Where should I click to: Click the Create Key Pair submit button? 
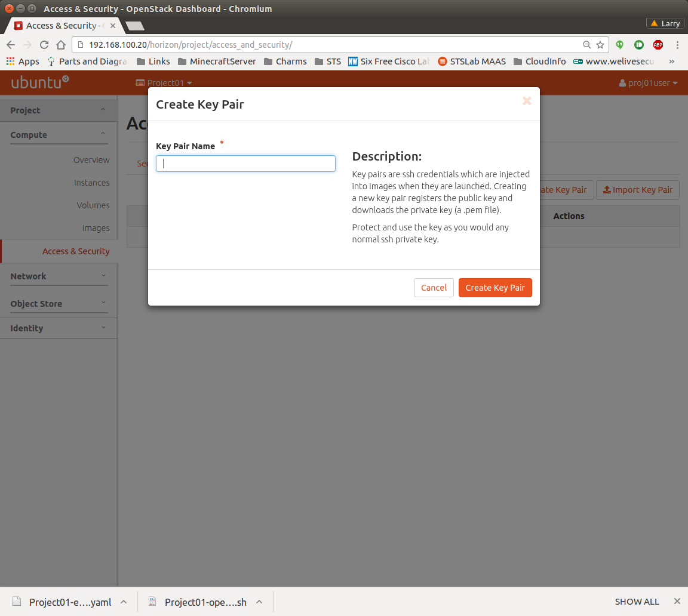pos(495,288)
